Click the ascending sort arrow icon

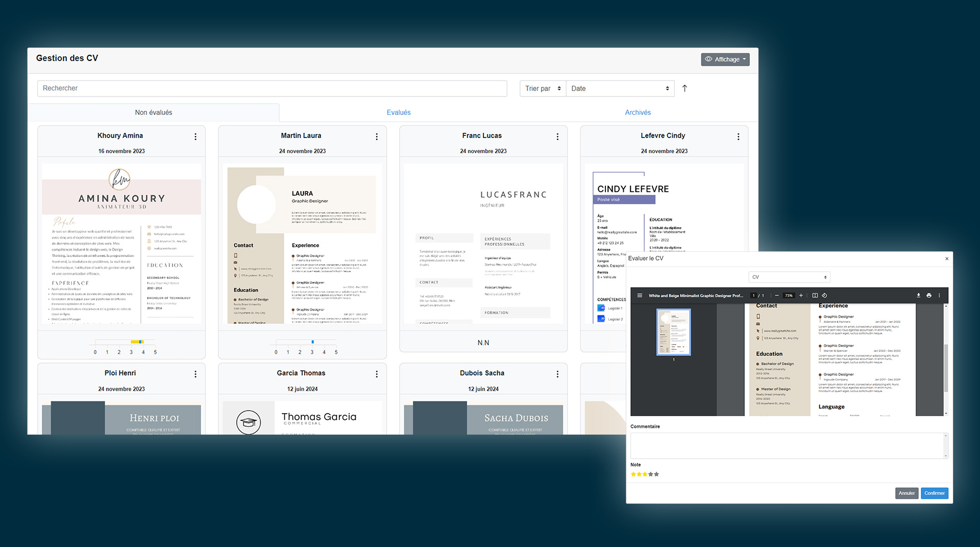[x=684, y=88]
